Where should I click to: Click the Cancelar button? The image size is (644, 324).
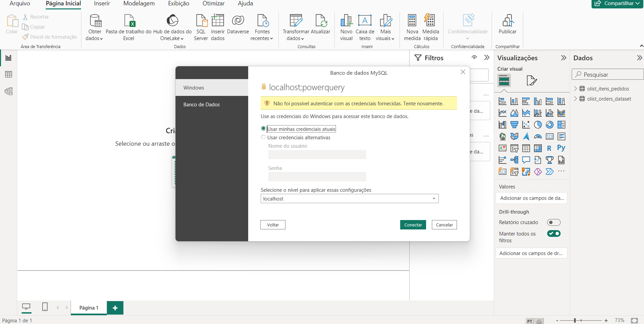(444, 225)
